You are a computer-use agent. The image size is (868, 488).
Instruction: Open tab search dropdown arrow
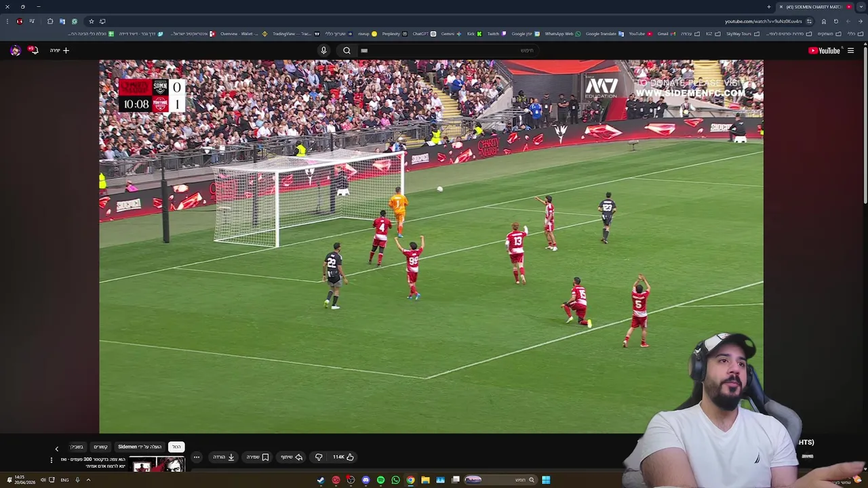[861, 7]
